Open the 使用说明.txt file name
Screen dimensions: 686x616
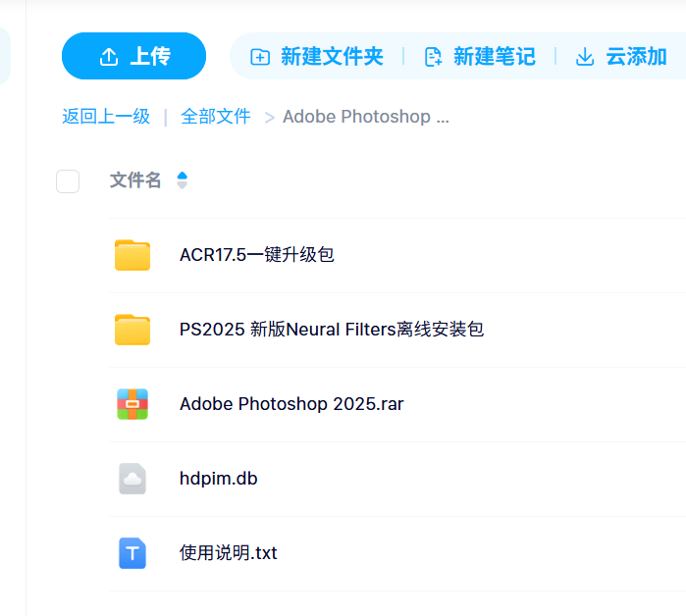coord(228,553)
